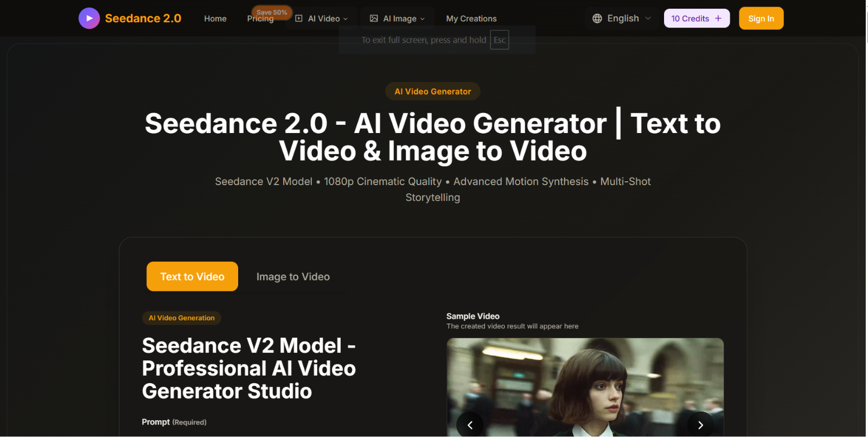Click the chevron next to English
The width and height of the screenshot is (868, 437).
point(648,18)
